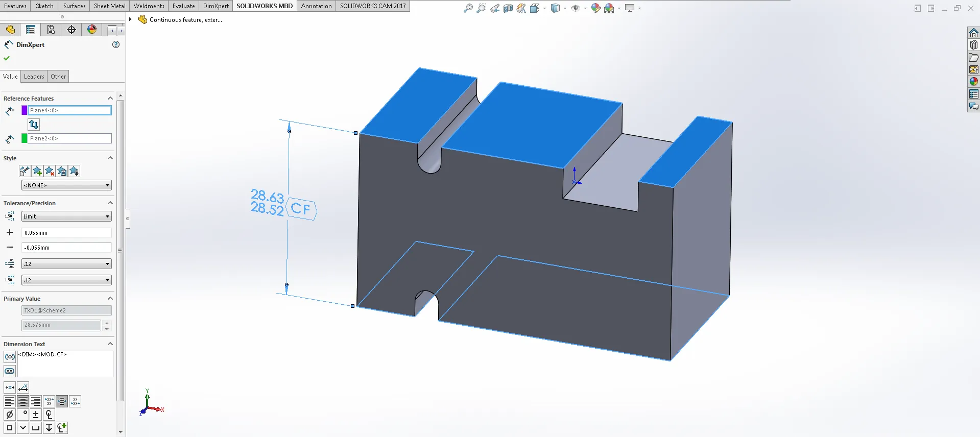Toggle the inspection dimension button
Image resolution: width=980 pixels, height=437 pixels.
(10, 371)
